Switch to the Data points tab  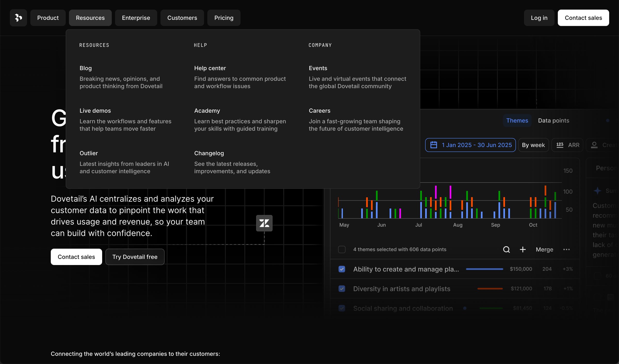point(553,120)
